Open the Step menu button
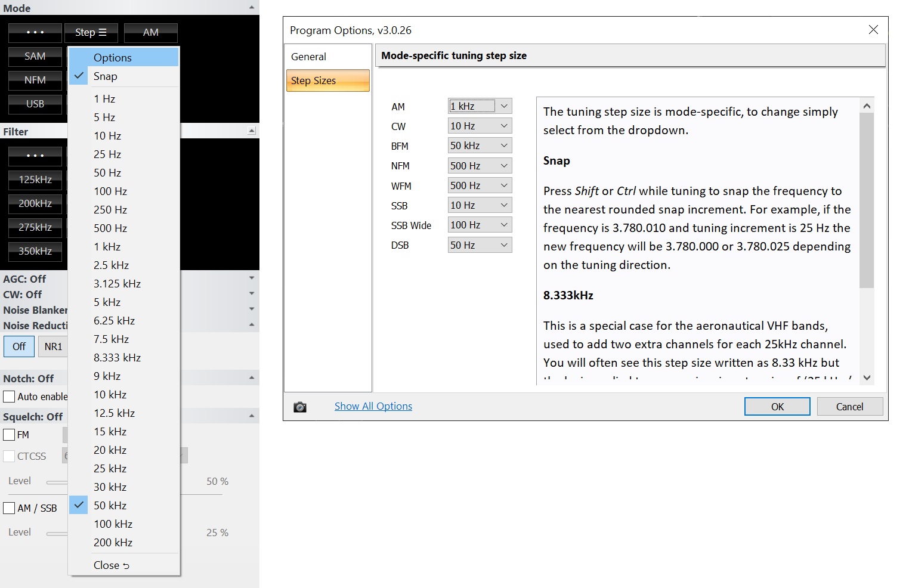 coord(91,32)
